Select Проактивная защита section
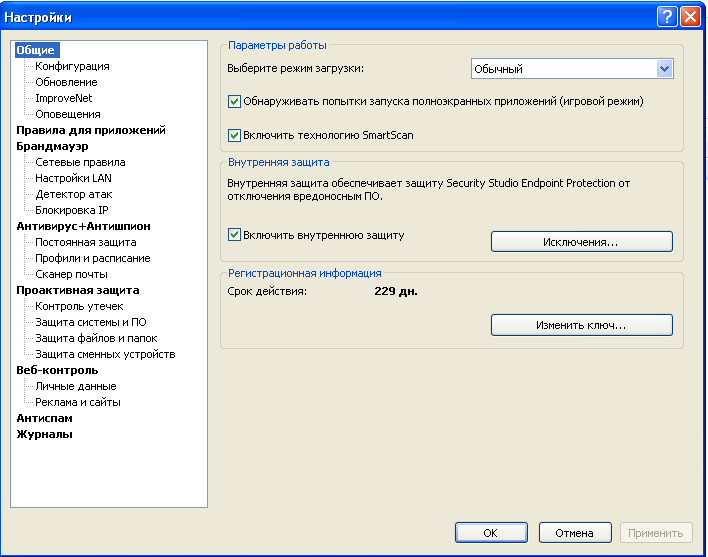The image size is (708, 557). coord(78,290)
